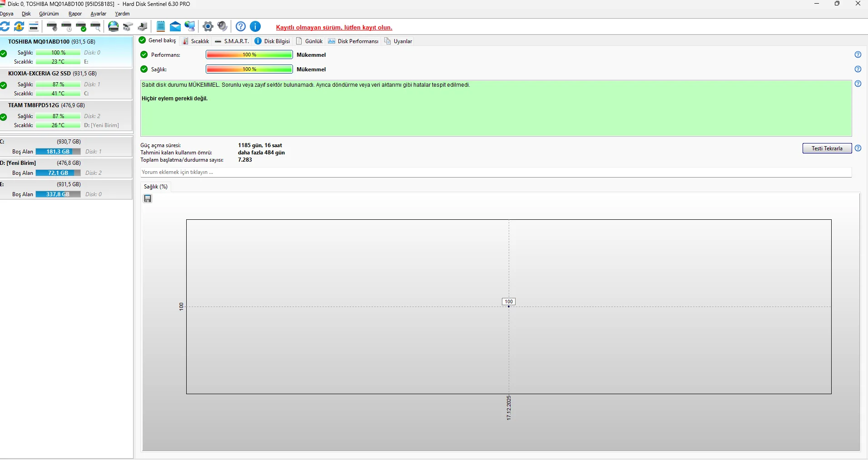The width and height of the screenshot is (868, 460).
Task: Click TEAM disk health value 87 %
Action: [58, 116]
